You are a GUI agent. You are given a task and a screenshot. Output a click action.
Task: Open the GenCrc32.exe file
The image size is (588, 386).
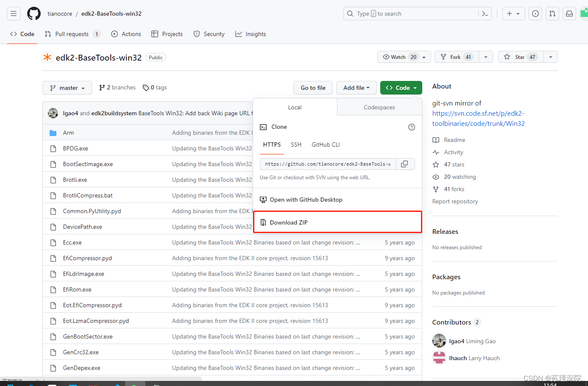point(81,352)
